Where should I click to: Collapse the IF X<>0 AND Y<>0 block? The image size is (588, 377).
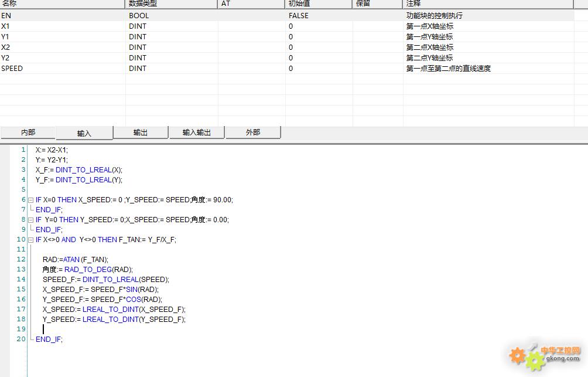coord(30,240)
